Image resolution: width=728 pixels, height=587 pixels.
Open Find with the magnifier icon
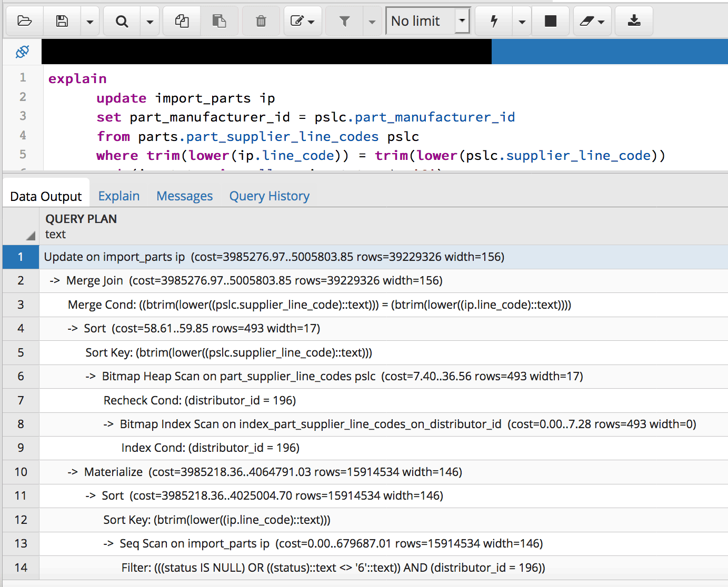[122, 21]
